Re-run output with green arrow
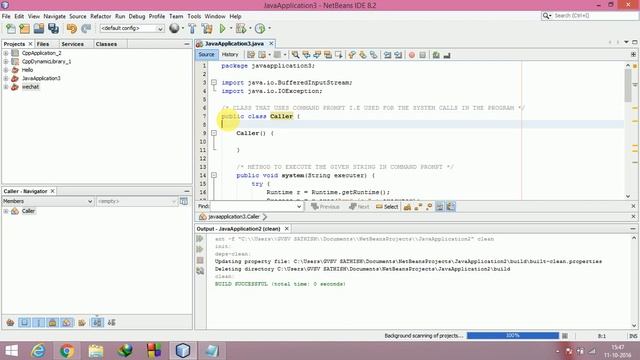The width and height of the screenshot is (640, 360). point(200,239)
